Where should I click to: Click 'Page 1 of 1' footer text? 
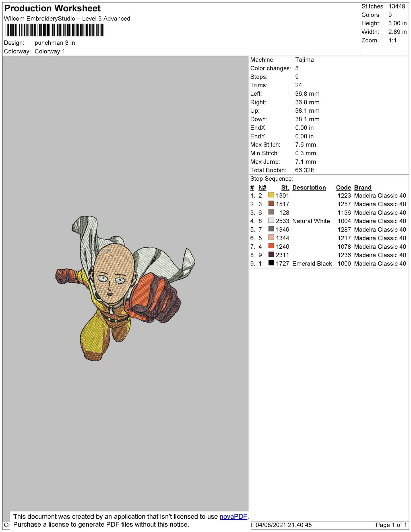[x=391, y=525]
